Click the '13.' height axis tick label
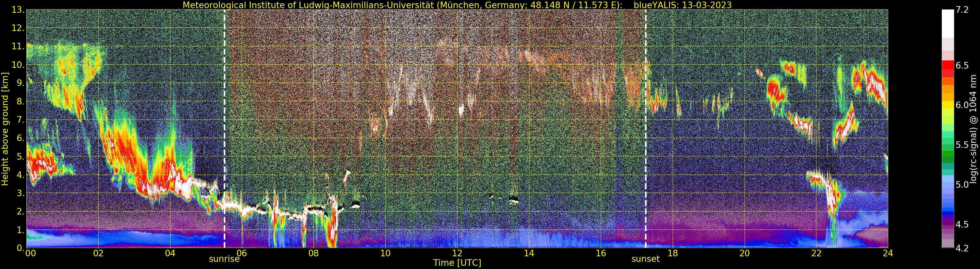Screen dimensions: 980x269 [x=18, y=10]
